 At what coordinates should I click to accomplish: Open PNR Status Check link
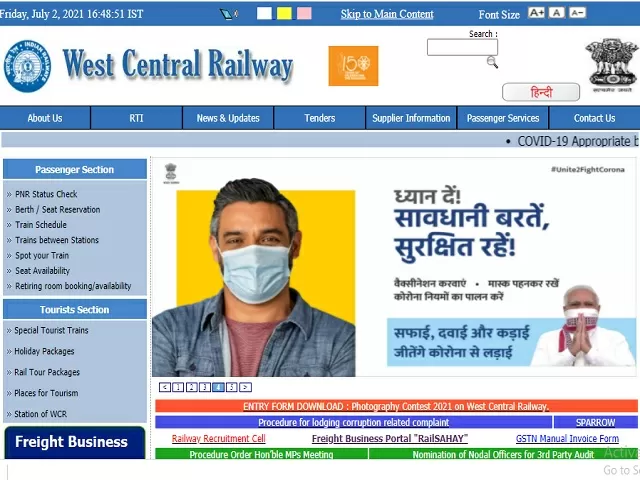46,194
